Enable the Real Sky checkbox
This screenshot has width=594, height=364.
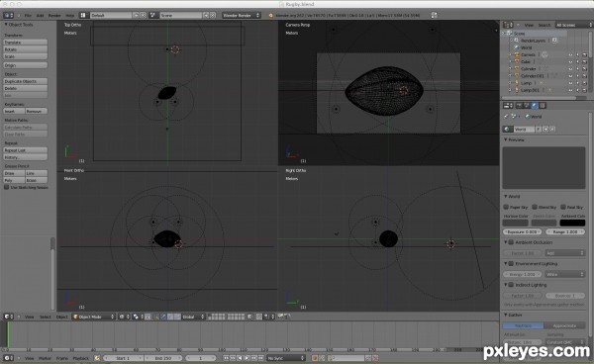click(563, 207)
